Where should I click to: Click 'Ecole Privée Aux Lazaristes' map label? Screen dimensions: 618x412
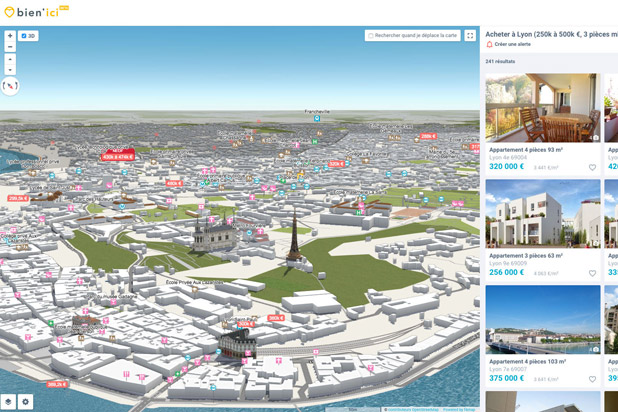[x=195, y=282]
